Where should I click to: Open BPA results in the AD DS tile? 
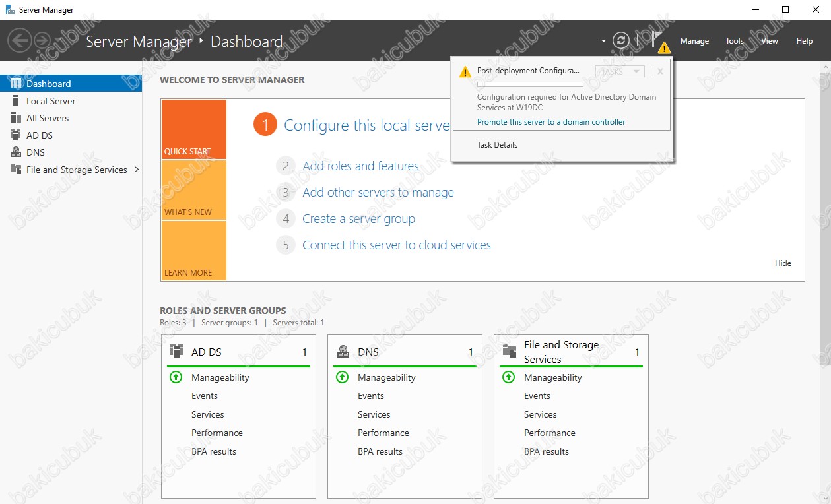214,452
